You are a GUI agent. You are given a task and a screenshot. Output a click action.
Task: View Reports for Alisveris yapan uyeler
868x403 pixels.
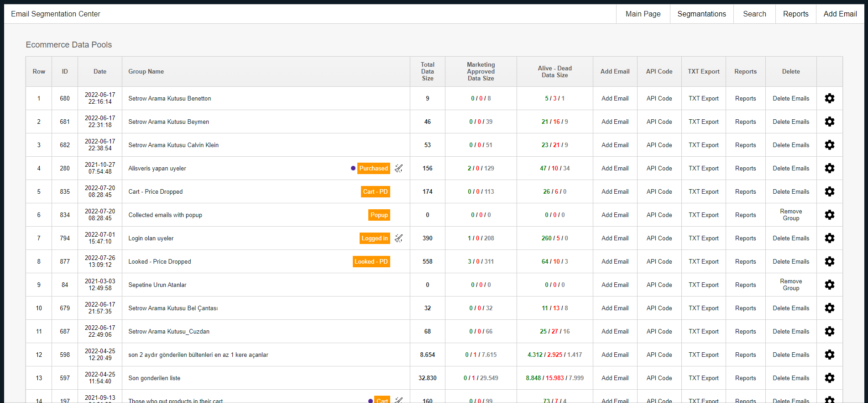[x=745, y=168]
